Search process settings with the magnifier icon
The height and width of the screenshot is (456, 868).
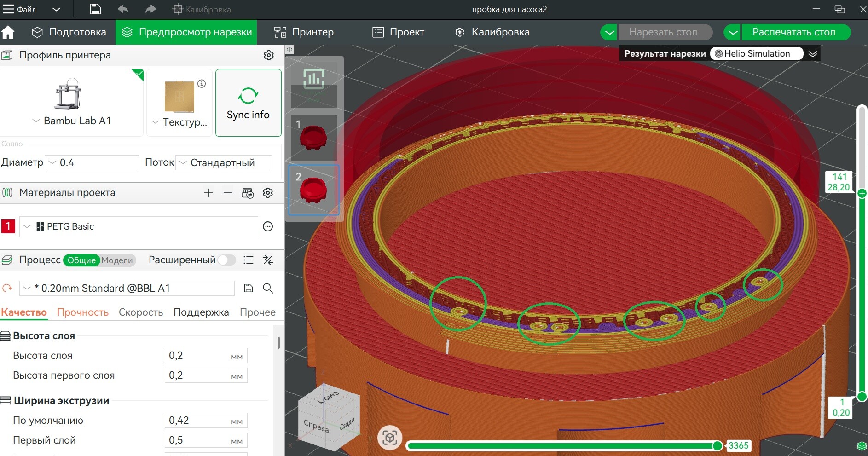268,288
